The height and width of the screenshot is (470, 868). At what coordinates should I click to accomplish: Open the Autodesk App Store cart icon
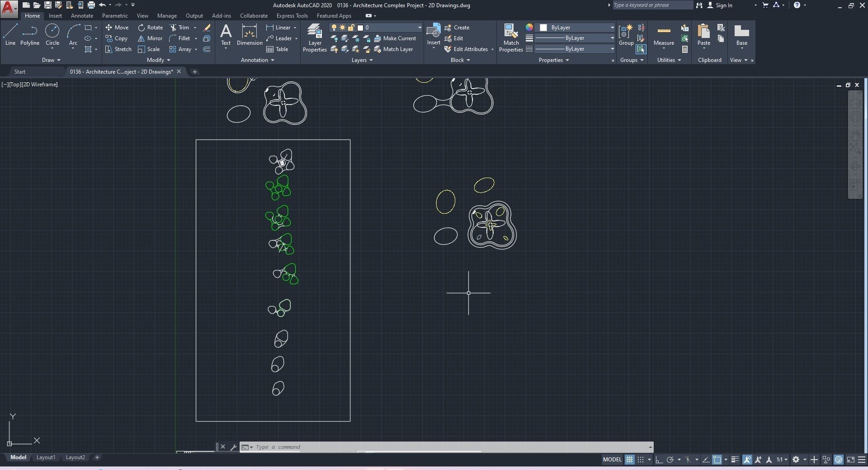[765, 5]
